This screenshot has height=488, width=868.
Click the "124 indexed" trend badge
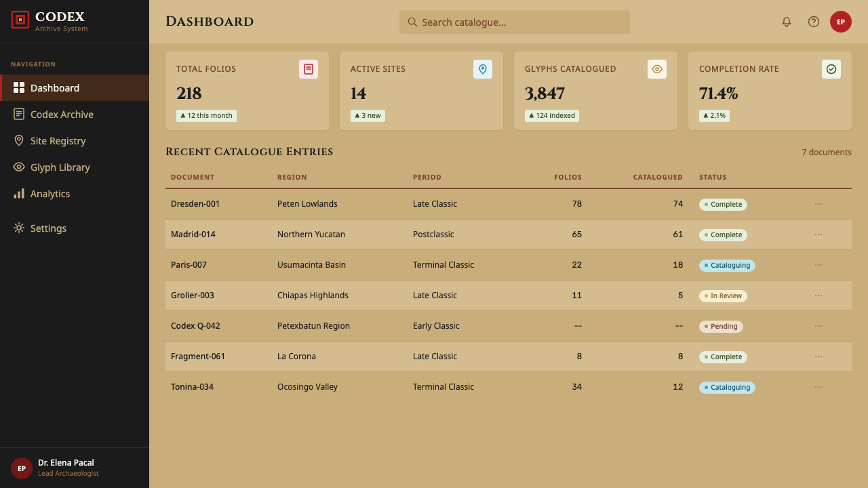(x=552, y=115)
